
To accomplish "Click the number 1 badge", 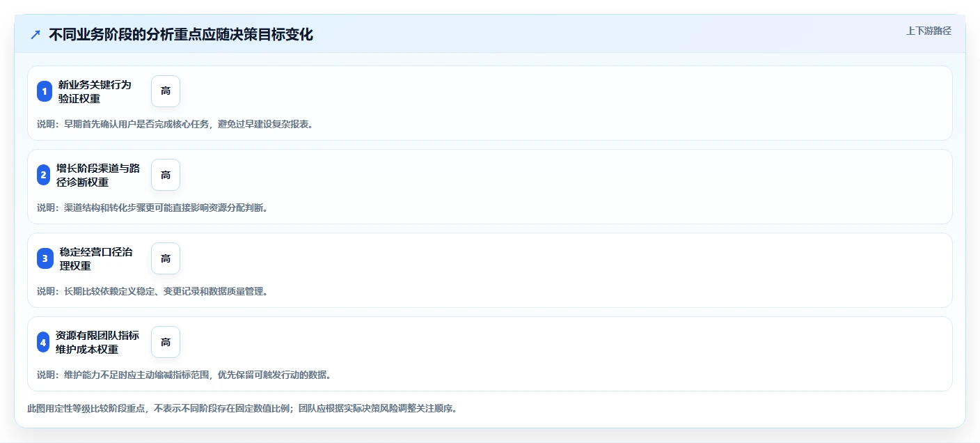I will (45, 91).
